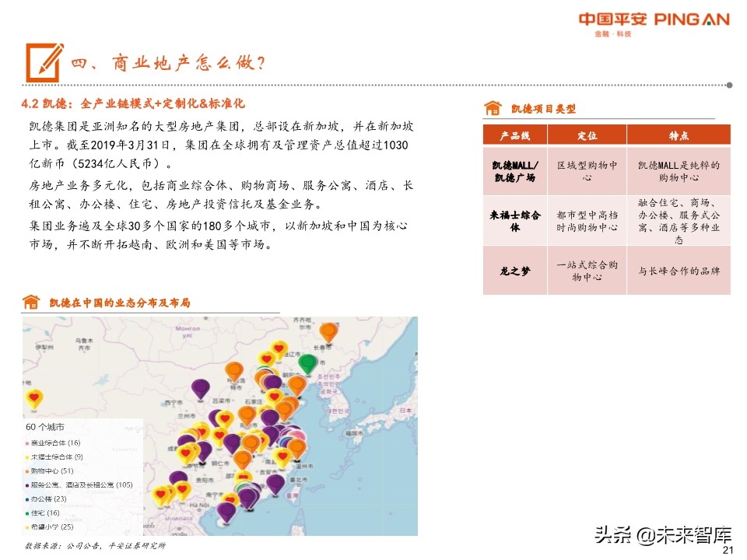Click the 区域型购物中心 table cell
Image resolution: width=747 pixels, height=560 pixels.
point(587,171)
